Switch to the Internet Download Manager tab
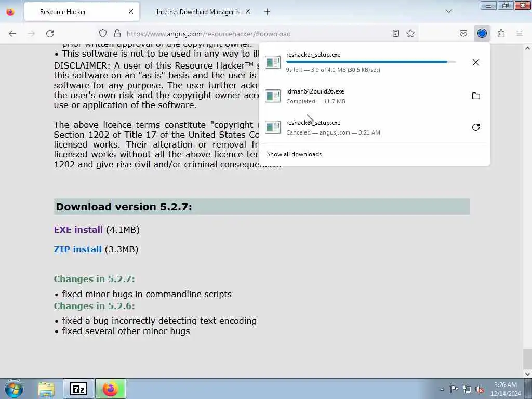Viewport: 532px width, 399px height. [198, 12]
